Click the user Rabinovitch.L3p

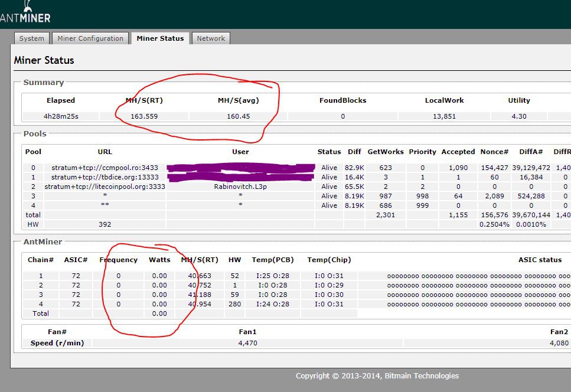pos(240,187)
